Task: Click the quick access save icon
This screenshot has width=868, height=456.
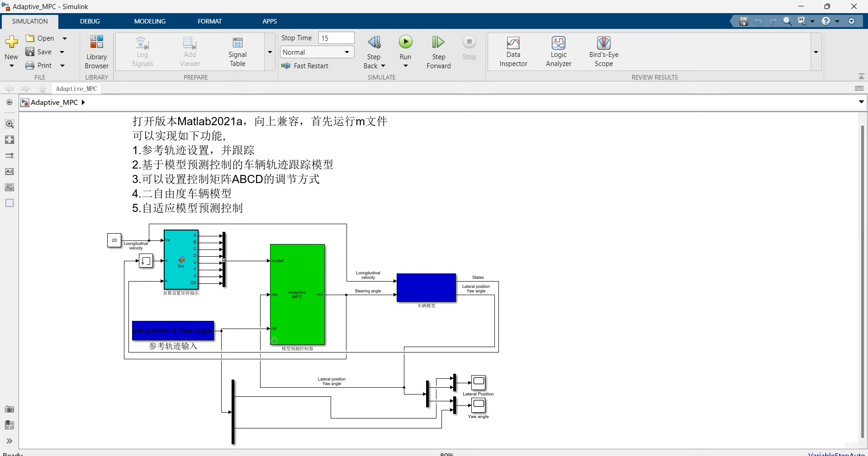Action: pos(744,21)
